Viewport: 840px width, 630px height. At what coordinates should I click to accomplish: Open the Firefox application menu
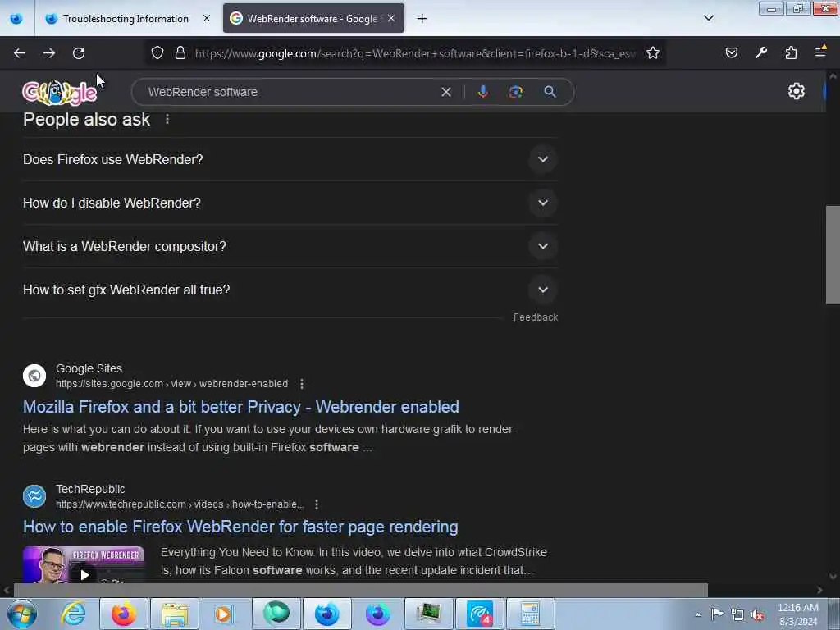pos(820,52)
